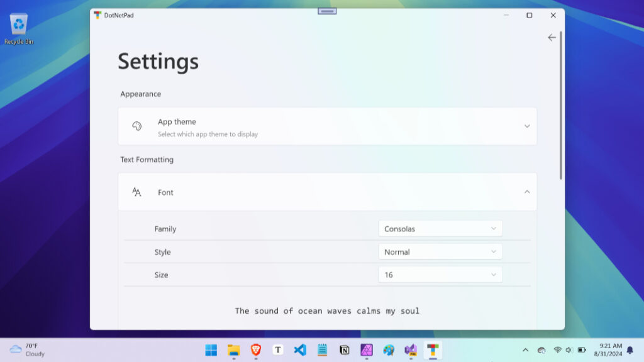Launch Notion from the taskbar
This screenshot has width=644, height=362.
coord(344,350)
